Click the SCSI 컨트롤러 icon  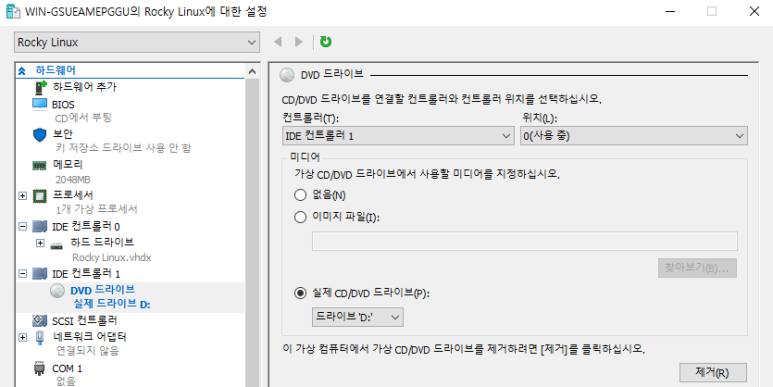click(x=39, y=321)
